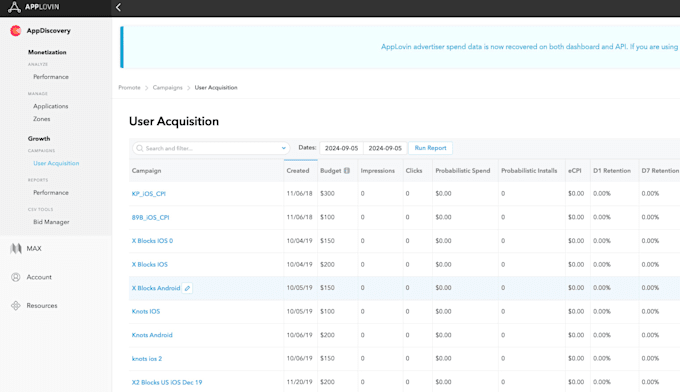Open Zones in sidebar
Viewport: 680px width, 392px height.
coord(42,119)
